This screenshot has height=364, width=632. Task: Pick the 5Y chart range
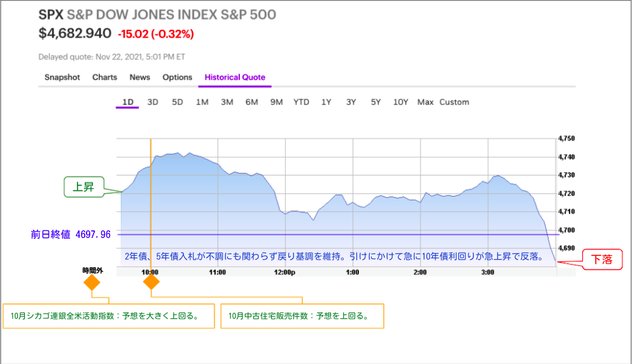coord(376,102)
